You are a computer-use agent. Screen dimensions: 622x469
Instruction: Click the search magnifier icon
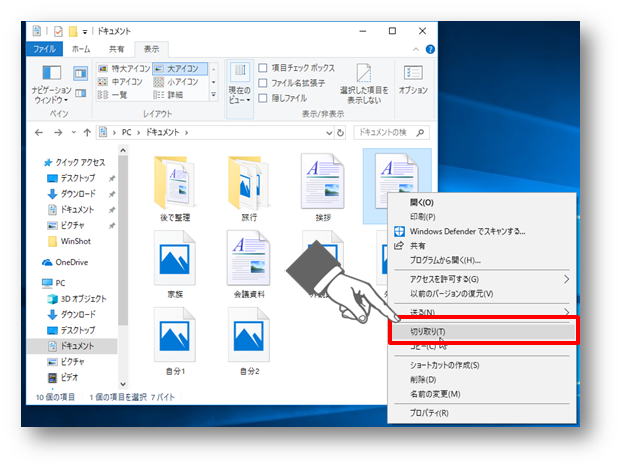pyautogui.click(x=420, y=133)
